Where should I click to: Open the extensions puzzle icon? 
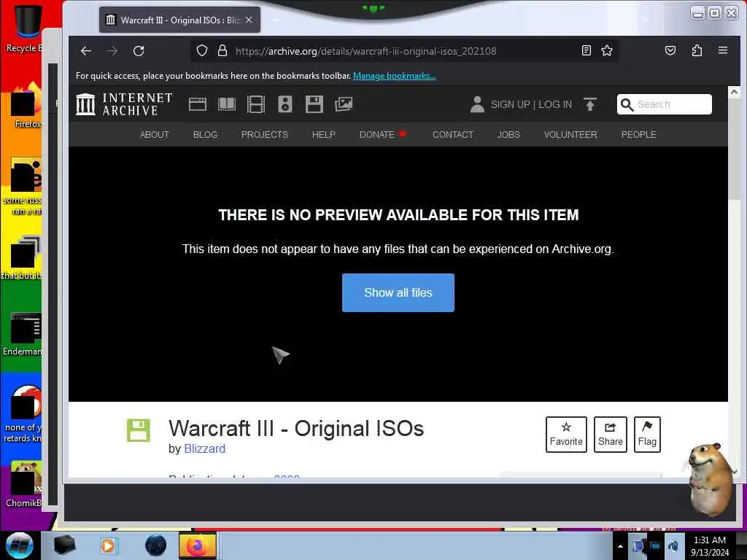click(x=697, y=50)
